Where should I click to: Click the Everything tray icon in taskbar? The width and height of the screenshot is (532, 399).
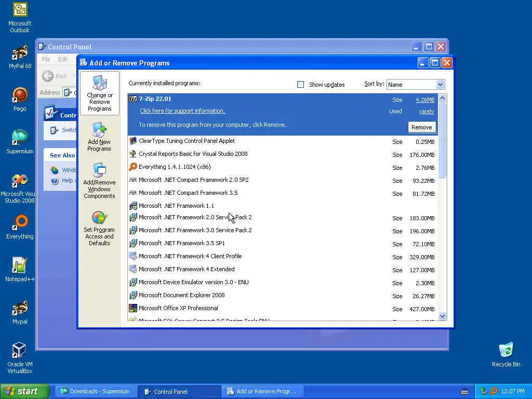click(x=494, y=391)
